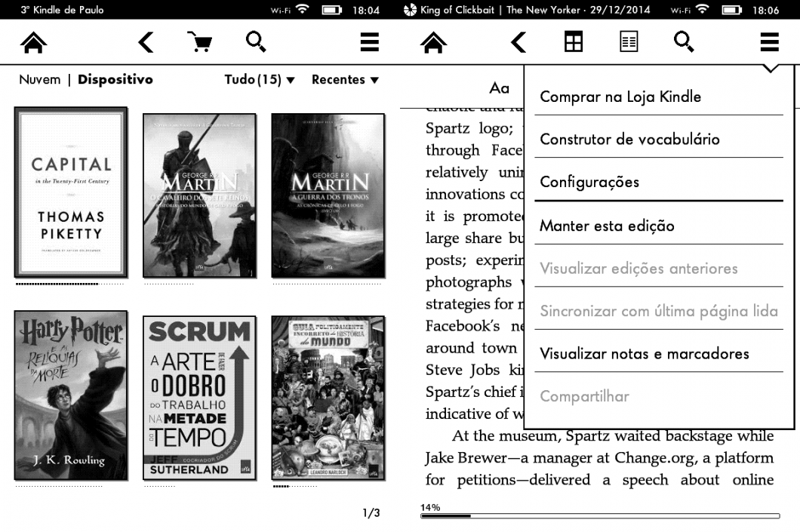800x532 pixels.
Task: Select Dispositivo library view
Action: (115, 79)
